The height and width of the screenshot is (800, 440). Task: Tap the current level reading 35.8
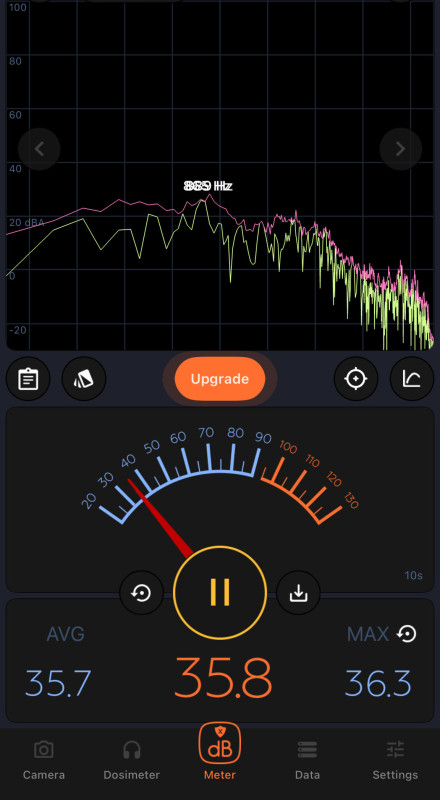(x=223, y=678)
